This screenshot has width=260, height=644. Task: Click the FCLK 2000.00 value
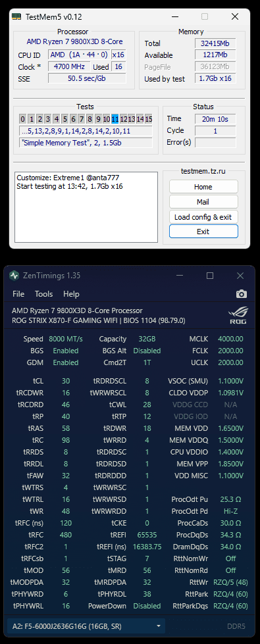click(x=230, y=351)
